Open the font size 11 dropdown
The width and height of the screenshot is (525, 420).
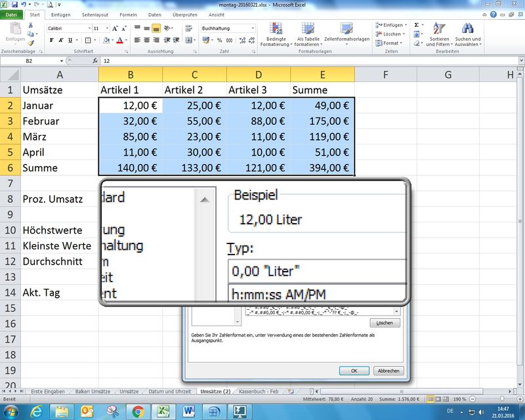coord(106,28)
